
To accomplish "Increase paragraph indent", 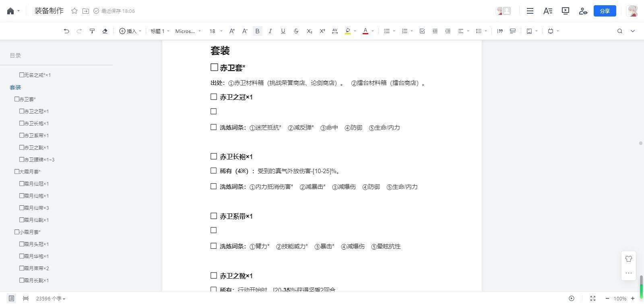I will pyautogui.click(x=448, y=31).
